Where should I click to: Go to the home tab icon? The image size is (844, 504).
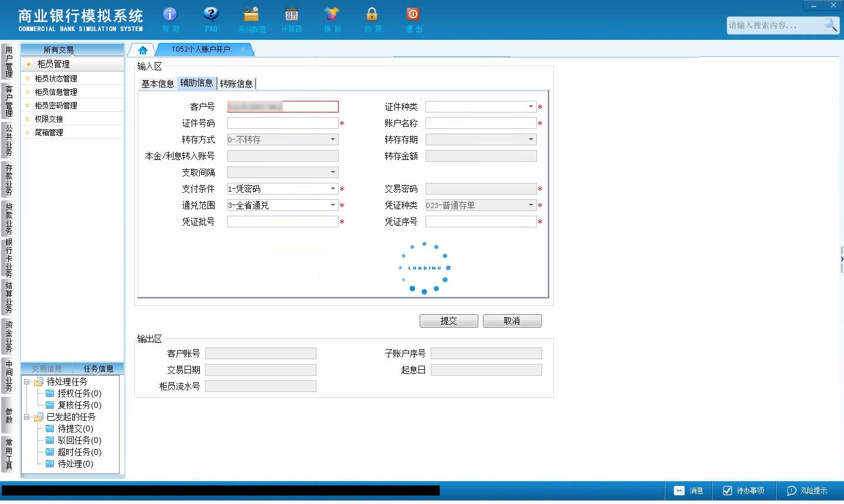(x=142, y=50)
